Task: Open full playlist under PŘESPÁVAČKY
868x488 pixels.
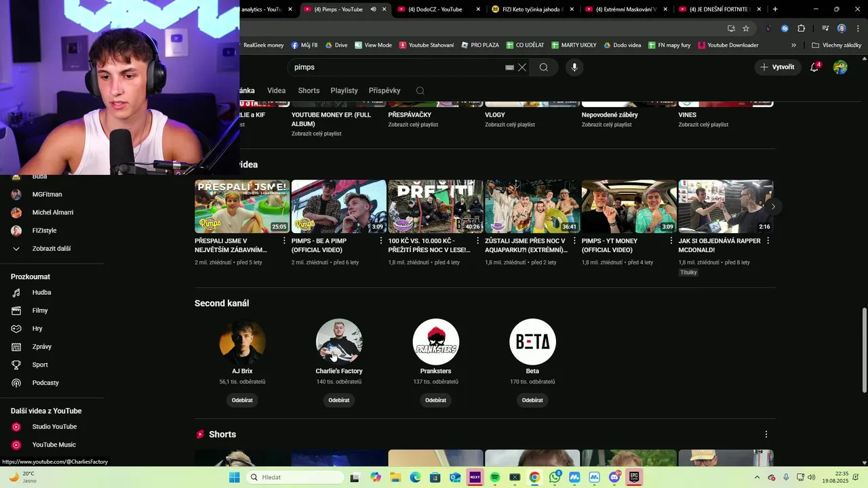Action: point(413,125)
